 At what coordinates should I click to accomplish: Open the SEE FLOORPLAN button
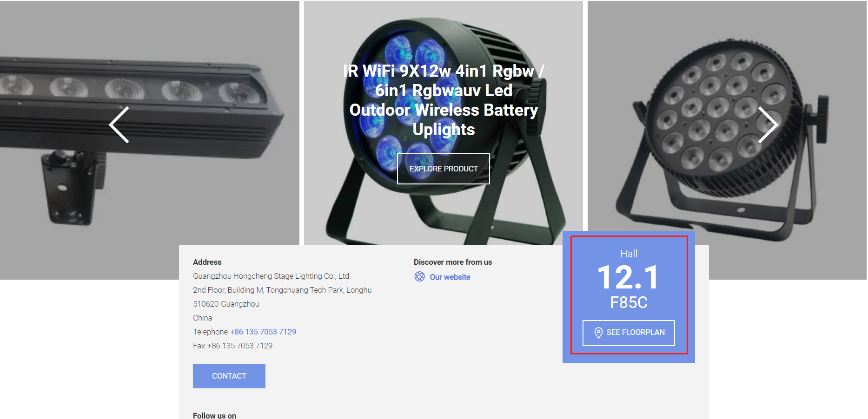[629, 333]
